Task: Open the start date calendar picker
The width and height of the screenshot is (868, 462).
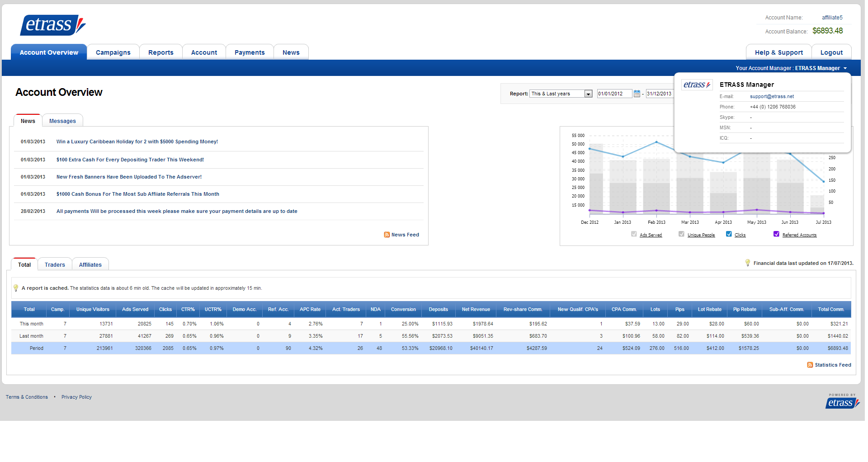Action: click(637, 94)
